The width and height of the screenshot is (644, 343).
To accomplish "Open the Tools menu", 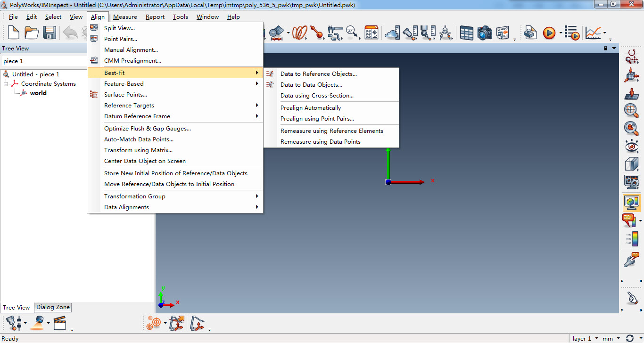I will click(181, 17).
